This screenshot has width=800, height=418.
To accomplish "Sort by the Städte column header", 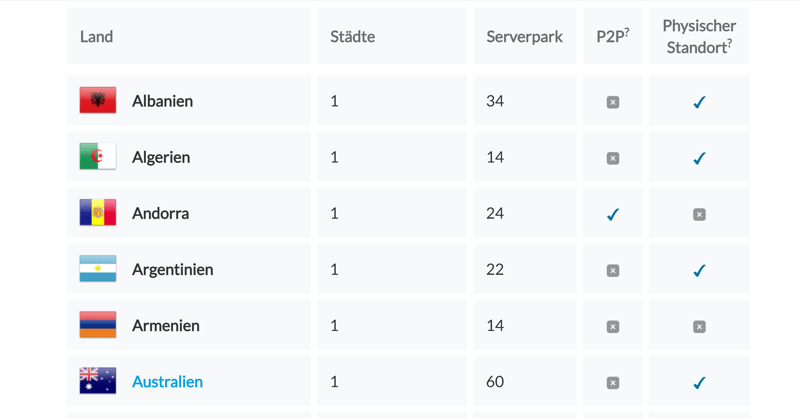I will point(352,37).
